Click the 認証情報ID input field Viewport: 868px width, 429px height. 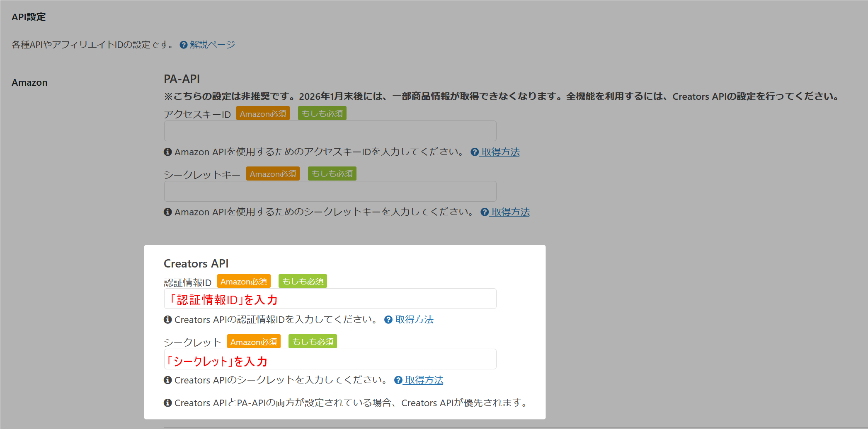330,299
